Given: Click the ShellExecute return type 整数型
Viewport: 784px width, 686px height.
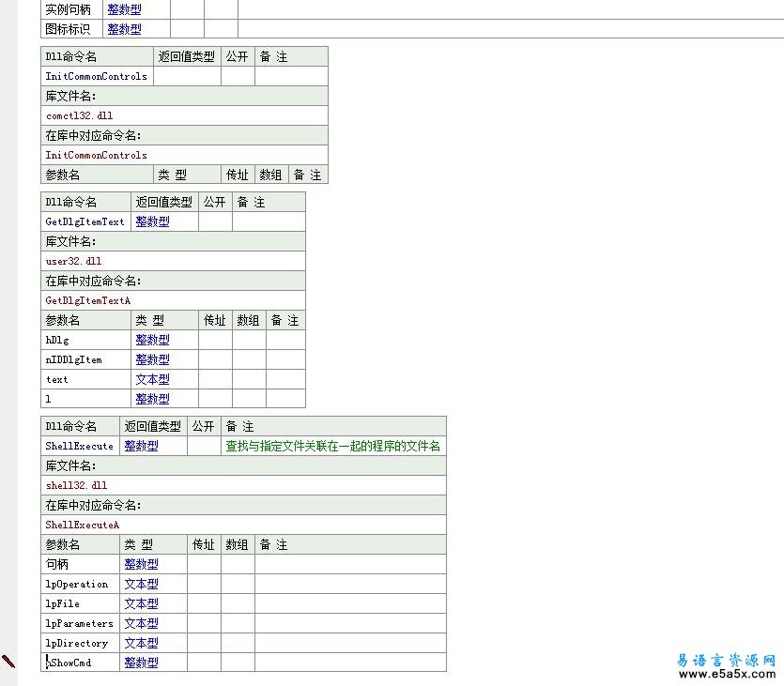Looking at the screenshot, I should (x=141, y=446).
